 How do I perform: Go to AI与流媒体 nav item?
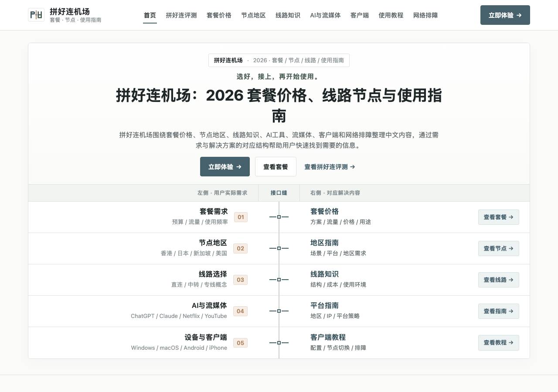click(325, 15)
